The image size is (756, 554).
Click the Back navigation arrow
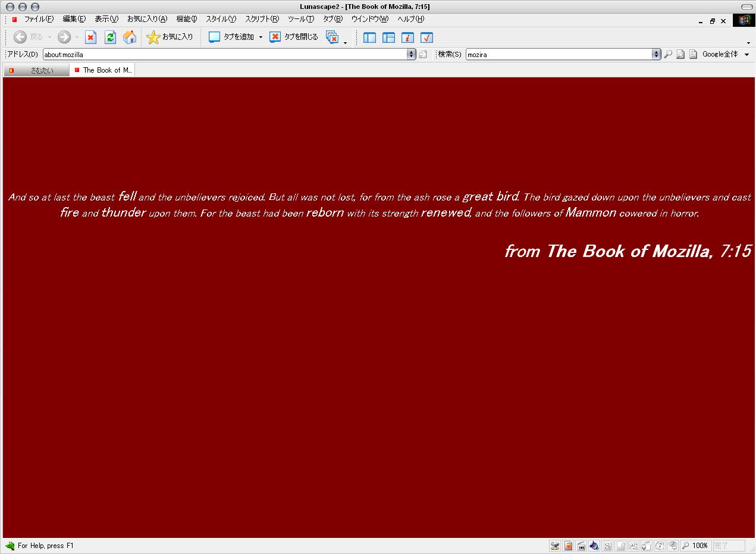click(20, 37)
